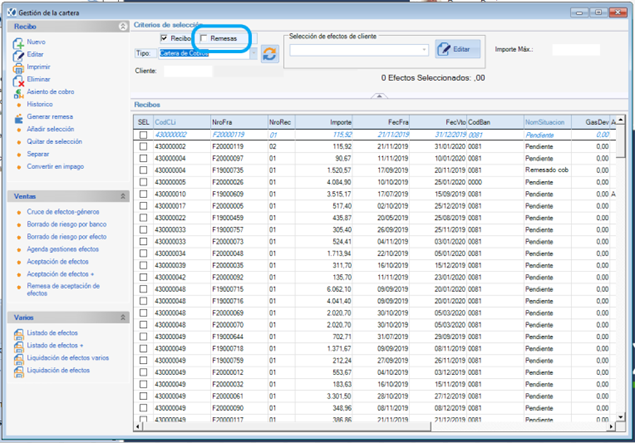Expand Selección de efectos de cliente combo
Viewport: 635px width, 443px height.
tap(424, 50)
